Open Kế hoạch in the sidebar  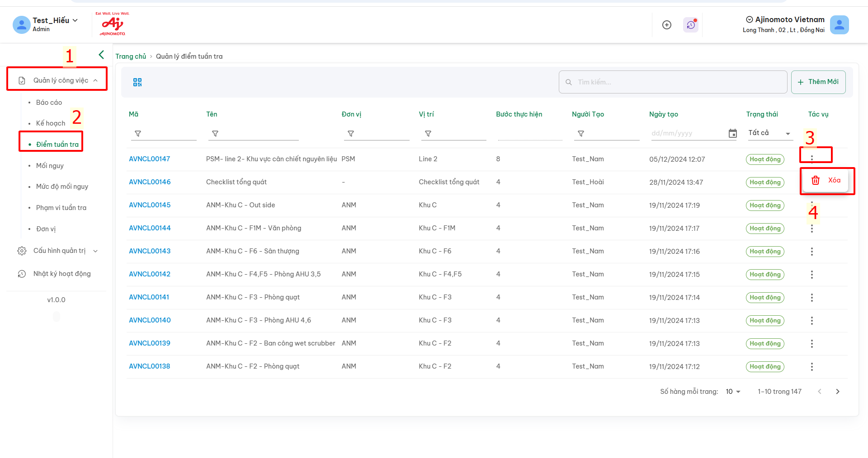click(x=51, y=123)
